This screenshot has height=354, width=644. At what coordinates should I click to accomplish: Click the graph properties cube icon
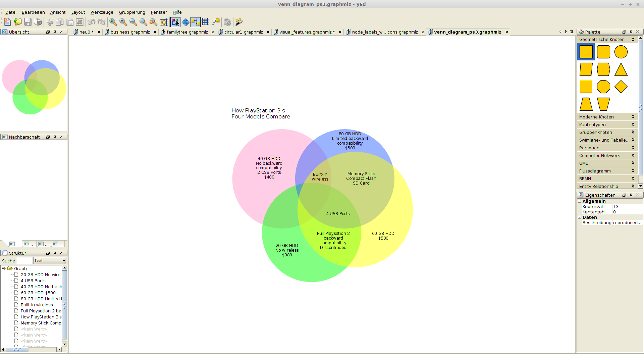click(x=227, y=22)
